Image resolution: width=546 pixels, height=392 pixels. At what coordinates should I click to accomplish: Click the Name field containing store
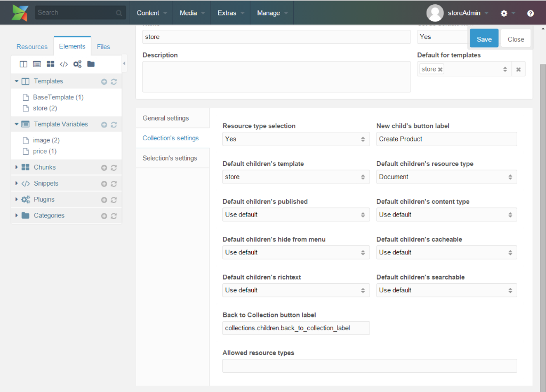pyautogui.click(x=277, y=37)
